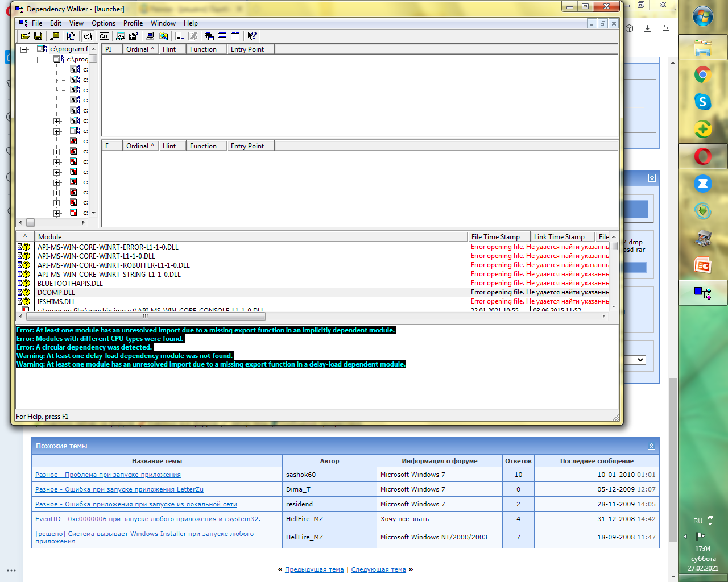The image size is (728, 582).
Task: Click the context help arrow icon
Action: 252,36
